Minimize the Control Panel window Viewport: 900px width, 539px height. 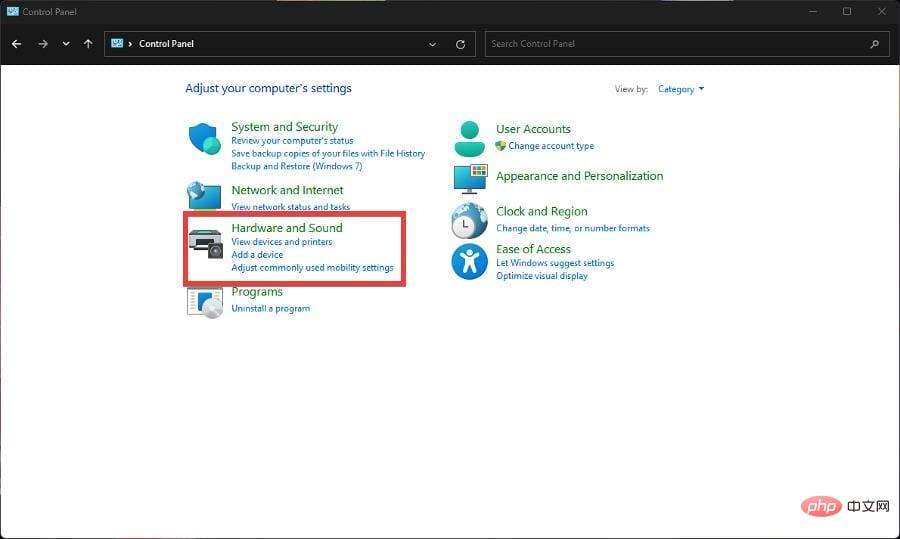tap(813, 11)
